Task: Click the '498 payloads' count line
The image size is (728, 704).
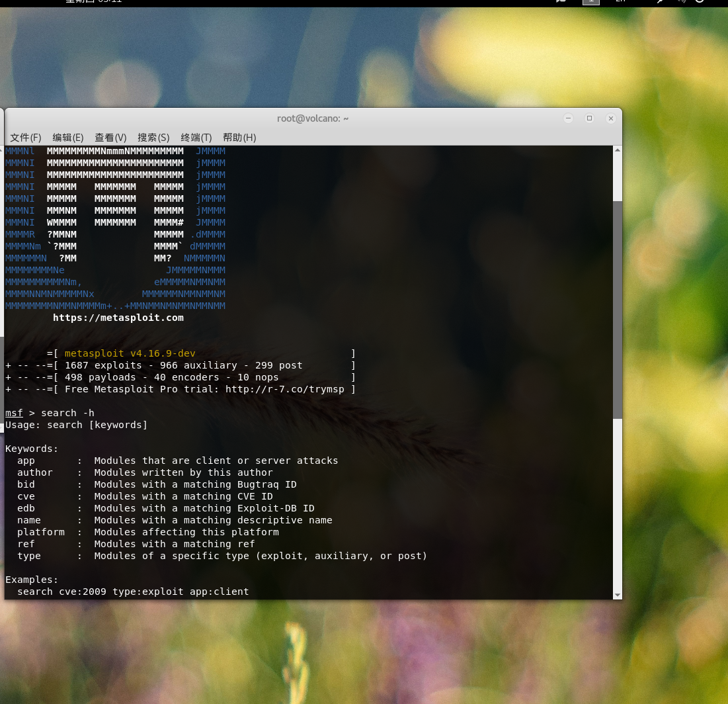Action: pos(181,377)
